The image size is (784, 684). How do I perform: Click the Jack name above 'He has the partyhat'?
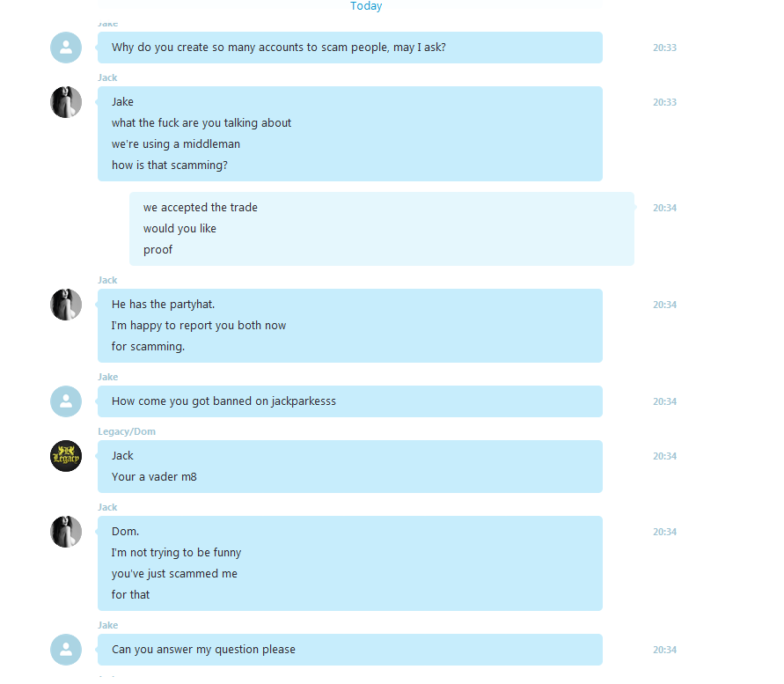click(x=107, y=280)
